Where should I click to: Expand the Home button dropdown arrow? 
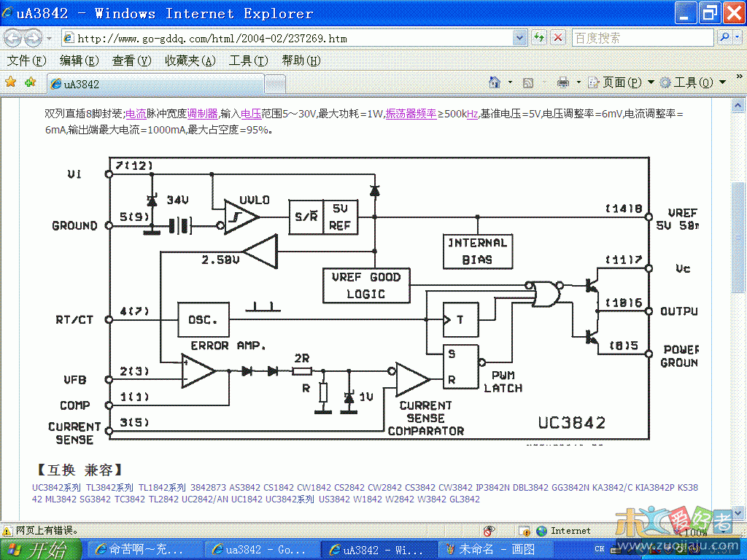pyautogui.click(x=510, y=82)
